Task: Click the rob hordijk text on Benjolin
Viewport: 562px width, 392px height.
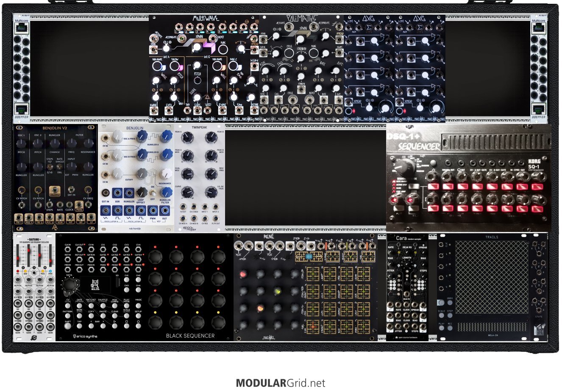Action: (136, 229)
